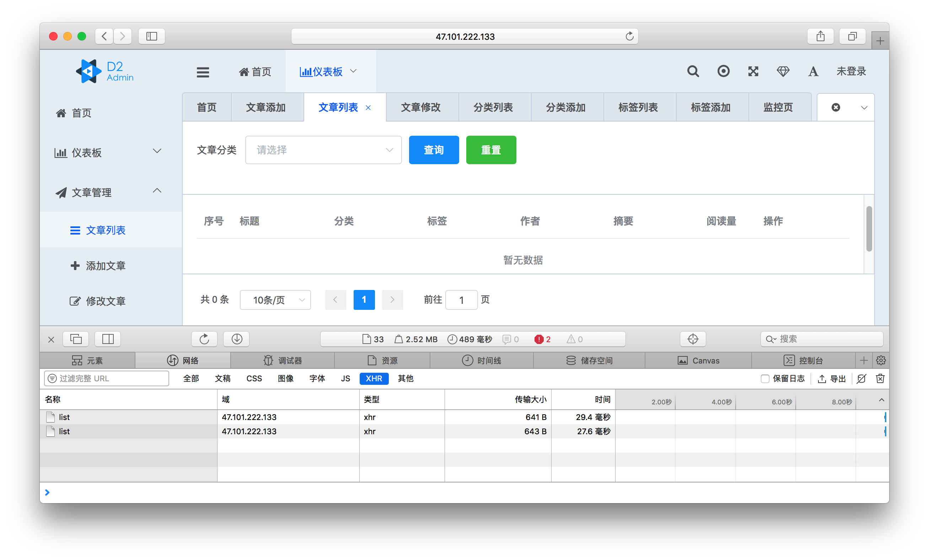This screenshot has height=560, width=929.
Task: Toggle the XHR resource filter
Action: (x=374, y=378)
